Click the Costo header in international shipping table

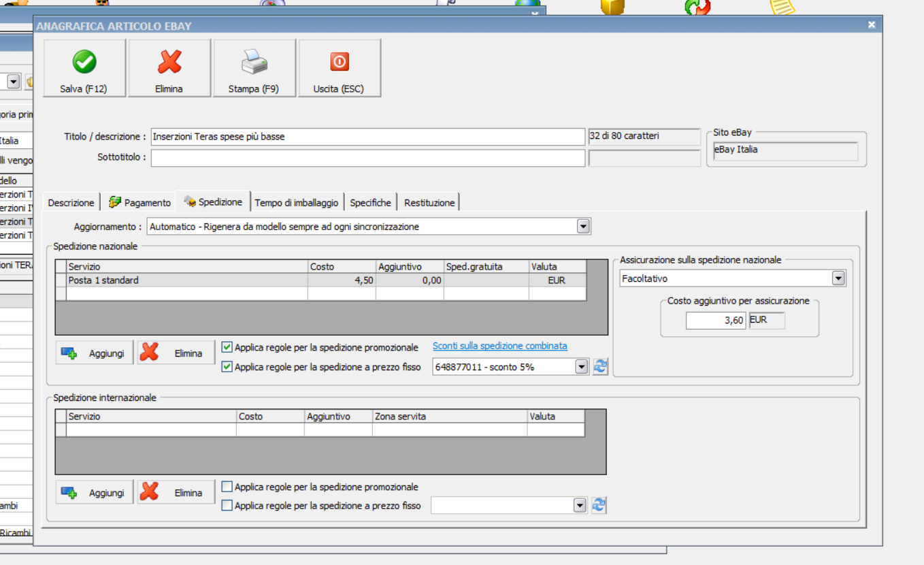click(270, 417)
